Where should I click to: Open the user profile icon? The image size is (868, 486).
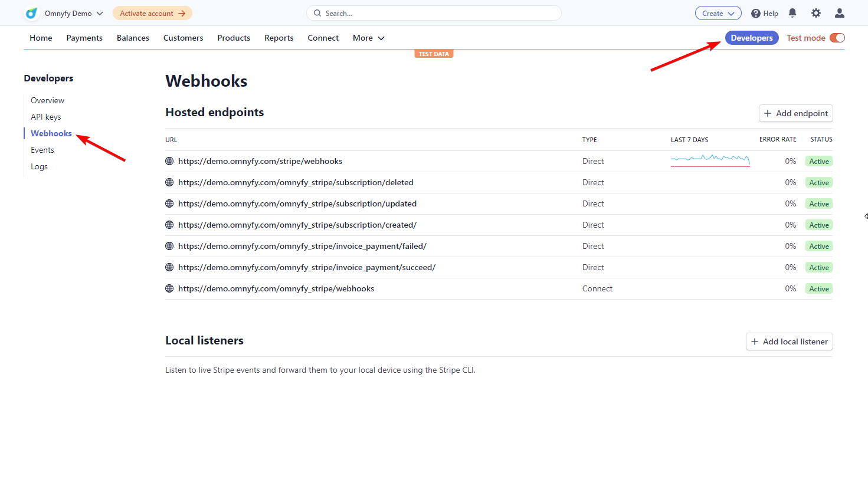click(x=840, y=13)
